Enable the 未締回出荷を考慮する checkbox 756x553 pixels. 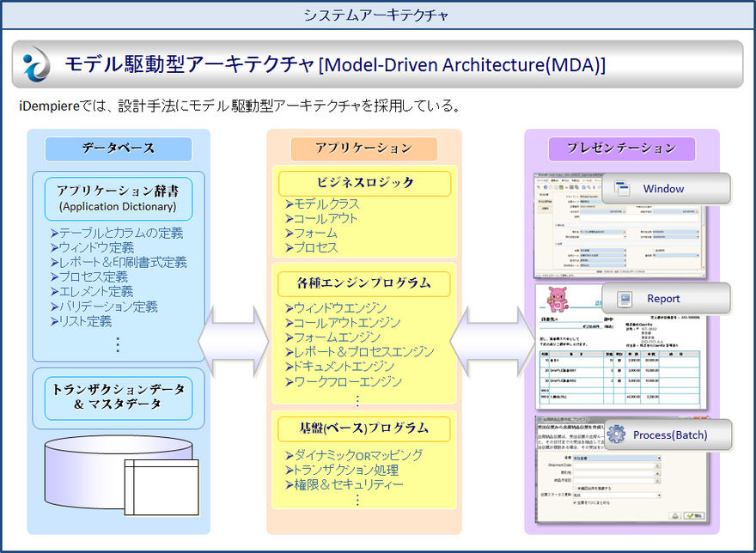[575, 487]
